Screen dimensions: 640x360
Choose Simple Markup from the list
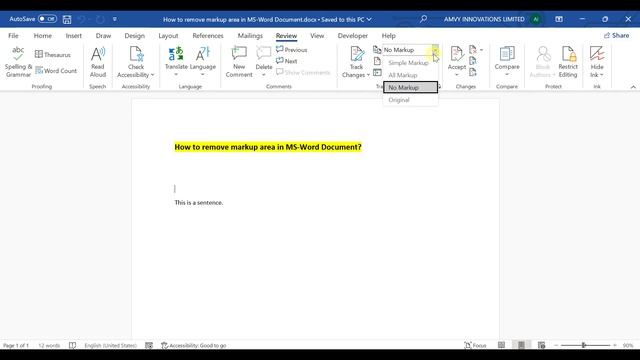pos(410,63)
